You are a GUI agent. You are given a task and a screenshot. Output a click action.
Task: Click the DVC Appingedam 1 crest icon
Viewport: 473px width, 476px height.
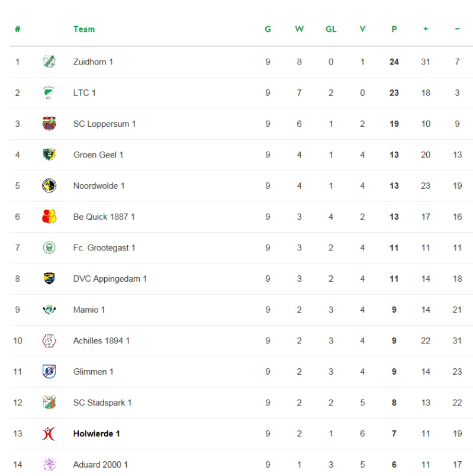pos(49,278)
